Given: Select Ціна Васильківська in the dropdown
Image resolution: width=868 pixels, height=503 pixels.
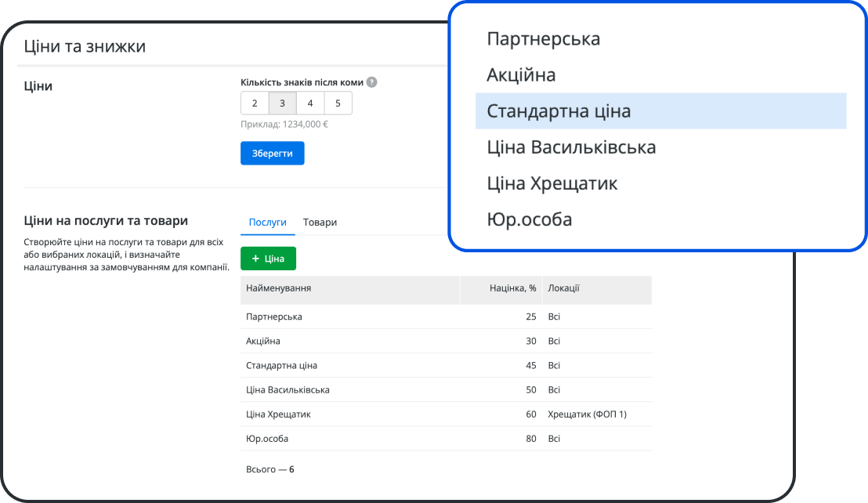Looking at the screenshot, I should [x=571, y=147].
